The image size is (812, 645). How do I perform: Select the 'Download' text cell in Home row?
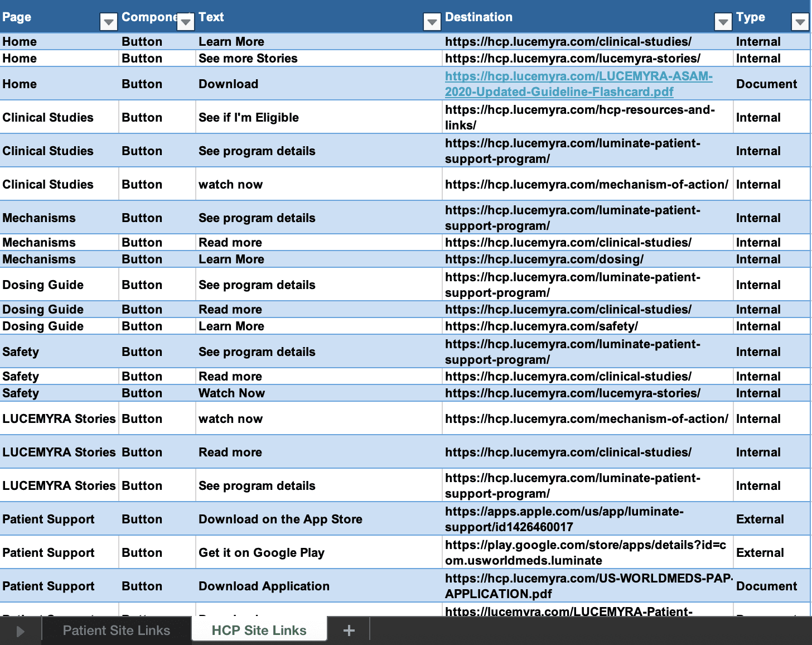[319, 84]
